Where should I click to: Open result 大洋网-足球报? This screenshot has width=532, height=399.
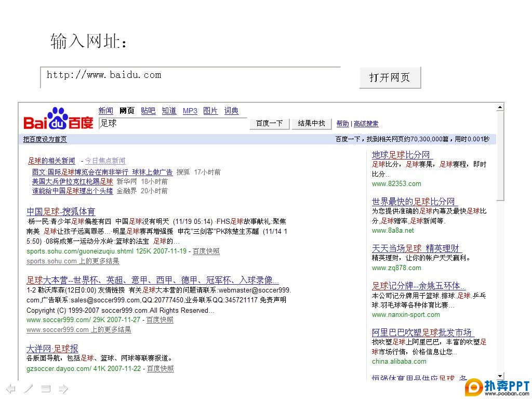pos(52,349)
